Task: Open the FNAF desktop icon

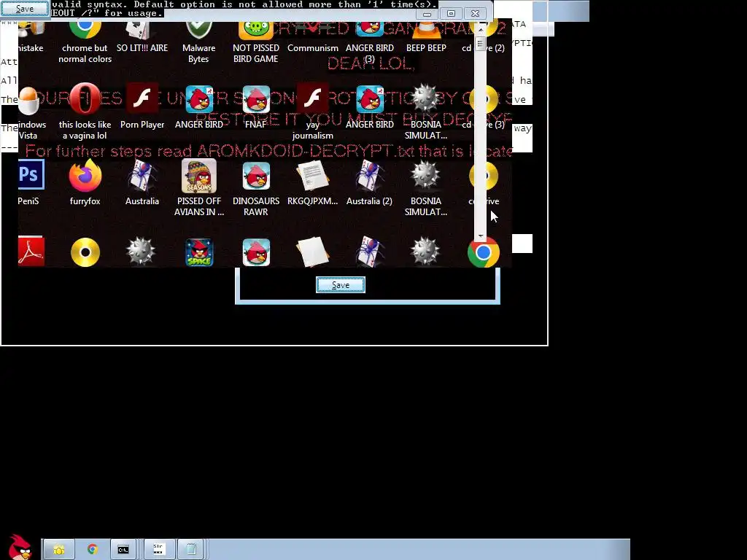Action: tap(256, 107)
